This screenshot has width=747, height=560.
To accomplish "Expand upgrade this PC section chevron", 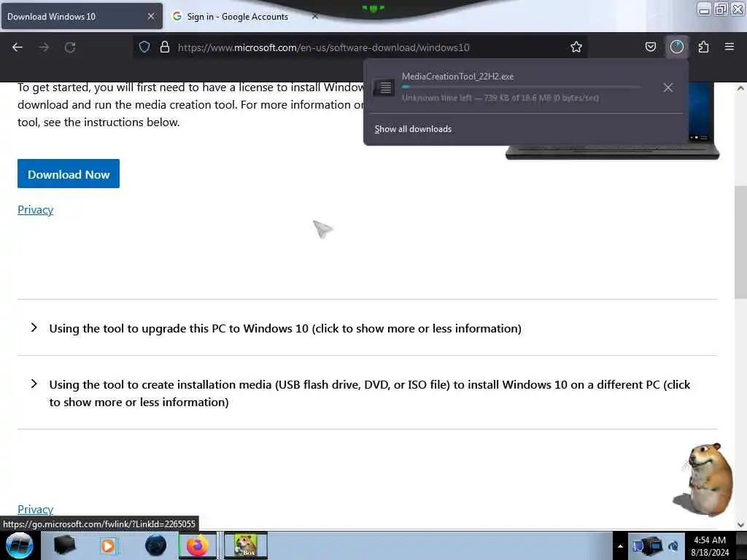I will coord(34,327).
